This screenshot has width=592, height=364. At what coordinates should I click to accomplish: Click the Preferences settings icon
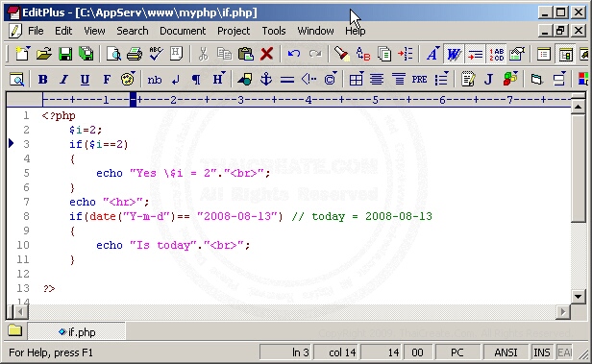point(517,54)
